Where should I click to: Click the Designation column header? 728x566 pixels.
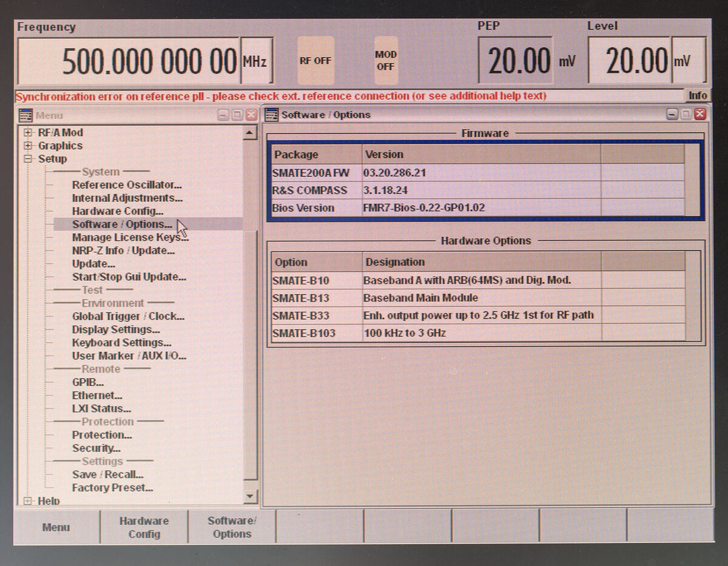click(x=482, y=262)
